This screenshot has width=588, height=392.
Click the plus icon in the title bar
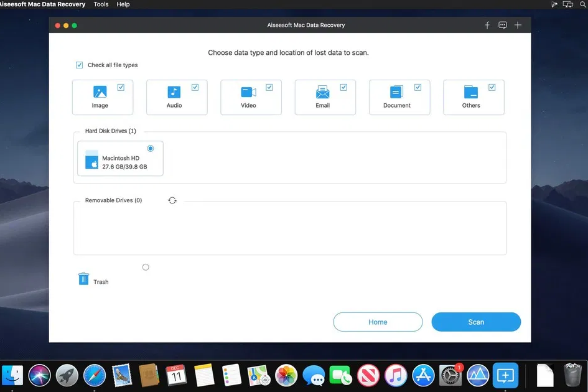(x=518, y=25)
